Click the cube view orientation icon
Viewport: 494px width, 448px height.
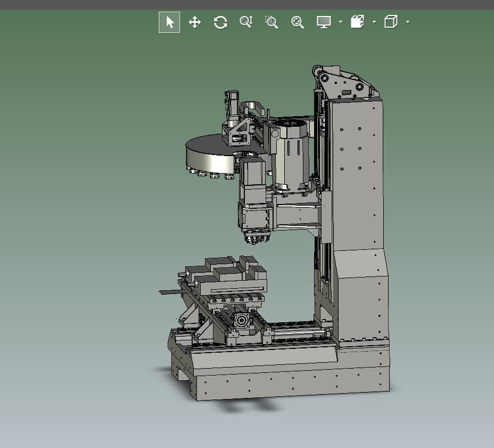pyautogui.click(x=391, y=22)
